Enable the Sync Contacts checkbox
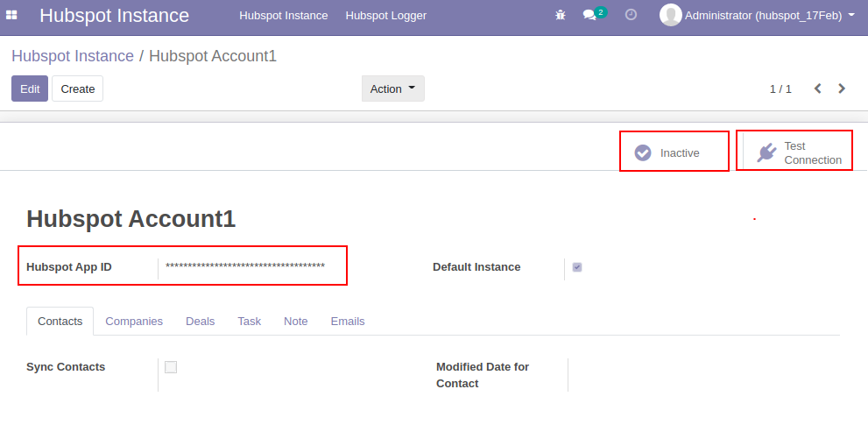868x446 pixels. [171, 367]
